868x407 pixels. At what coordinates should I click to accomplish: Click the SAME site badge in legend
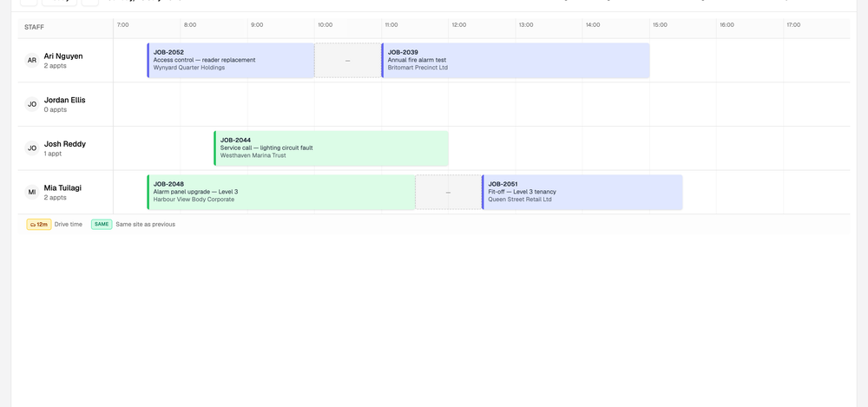click(102, 224)
